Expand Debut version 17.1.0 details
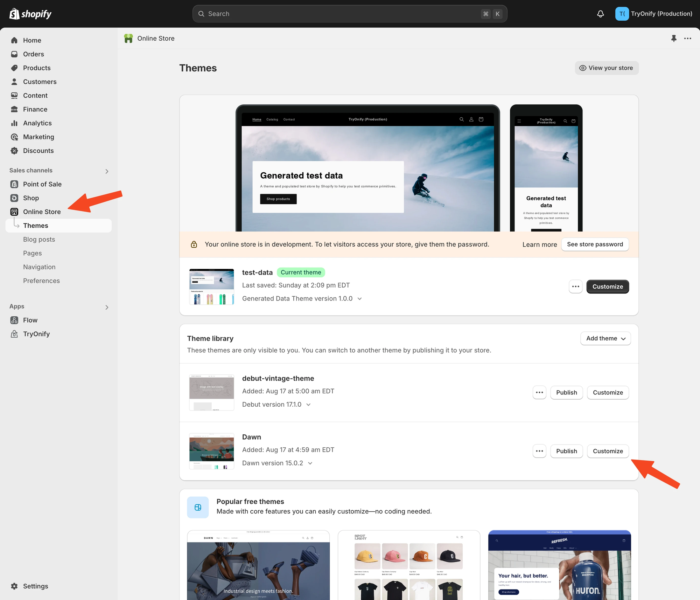Viewport: 700px width, 600px height. (308, 405)
